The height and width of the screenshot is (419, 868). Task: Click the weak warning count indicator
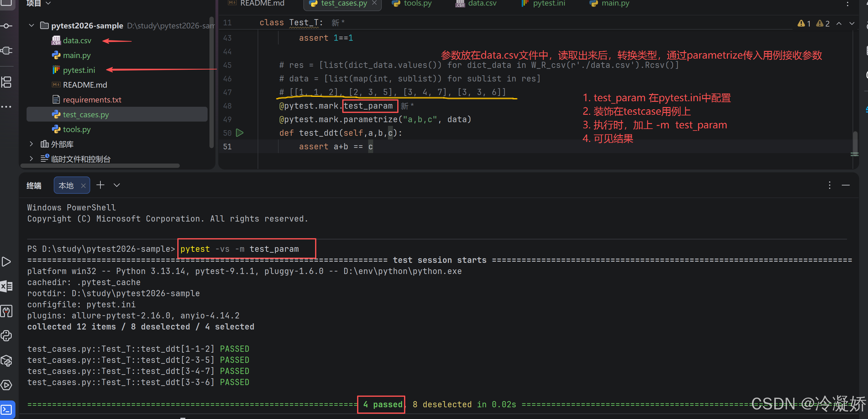tap(823, 23)
